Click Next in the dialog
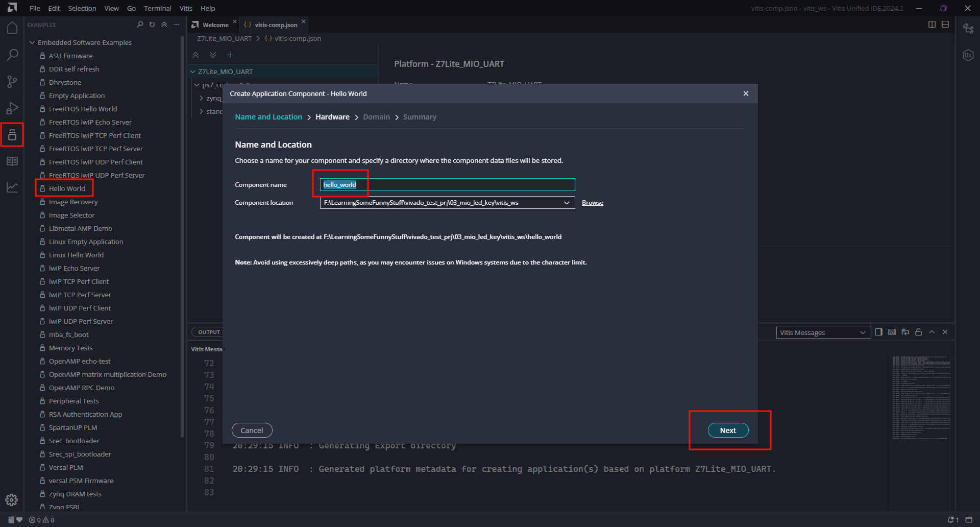This screenshot has height=527, width=980. 728,430
